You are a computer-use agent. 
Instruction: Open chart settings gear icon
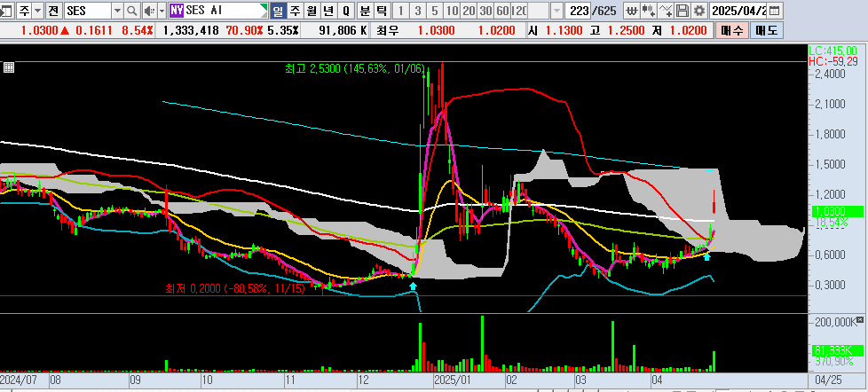(699, 10)
